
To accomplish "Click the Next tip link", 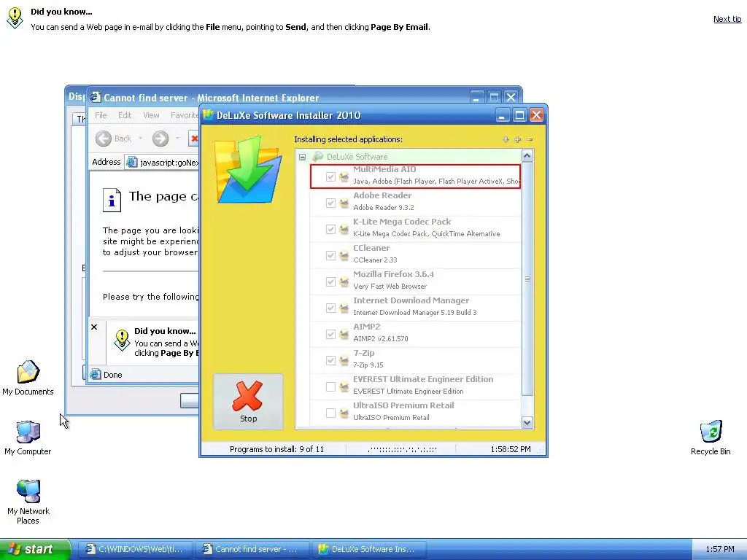I will click(x=727, y=19).
